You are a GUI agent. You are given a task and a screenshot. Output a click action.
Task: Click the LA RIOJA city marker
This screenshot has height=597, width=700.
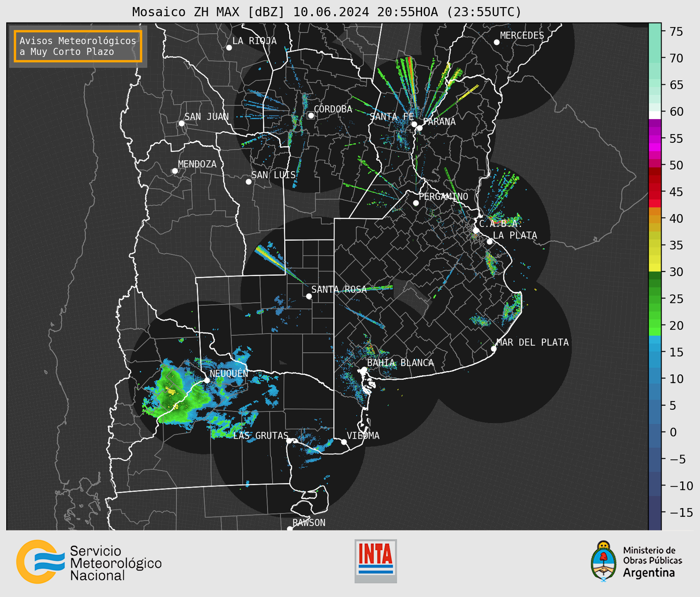click(229, 48)
